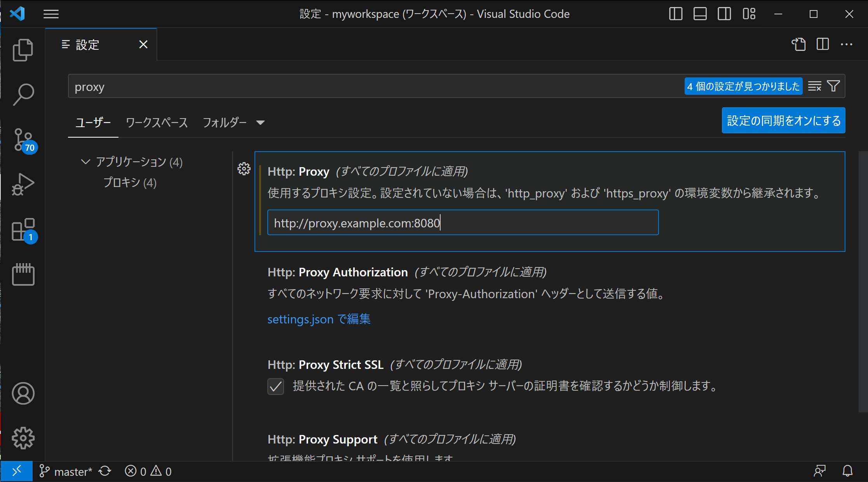Viewport: 868px width, 482px height.
Task: Clear the settings search input icon
Action: tap(814, 86)
